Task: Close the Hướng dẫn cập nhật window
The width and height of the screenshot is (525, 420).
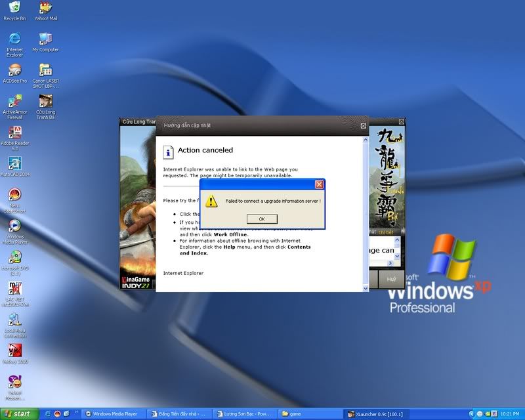Action: coord(364,126)
